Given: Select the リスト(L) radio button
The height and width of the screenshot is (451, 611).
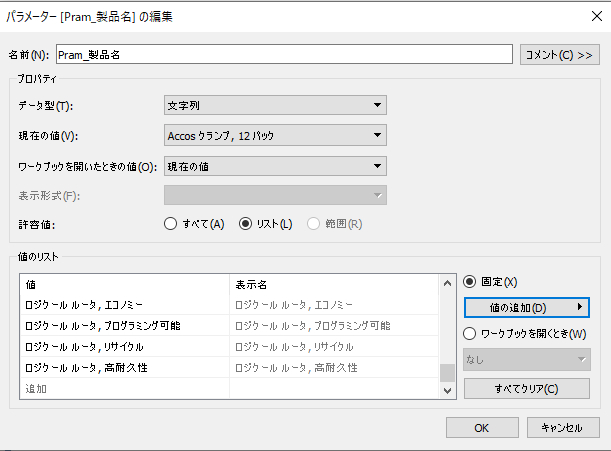Looking at the screenshot, I should click(x=247, y=224).
